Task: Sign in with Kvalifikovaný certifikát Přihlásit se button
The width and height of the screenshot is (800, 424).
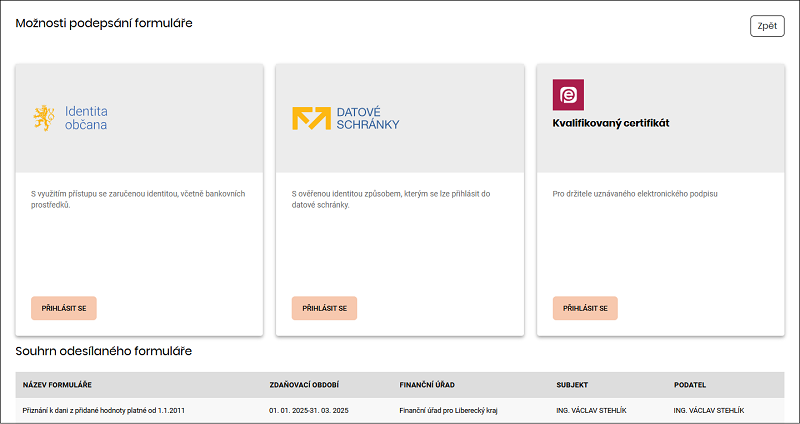Action: [x=585, y=308]
